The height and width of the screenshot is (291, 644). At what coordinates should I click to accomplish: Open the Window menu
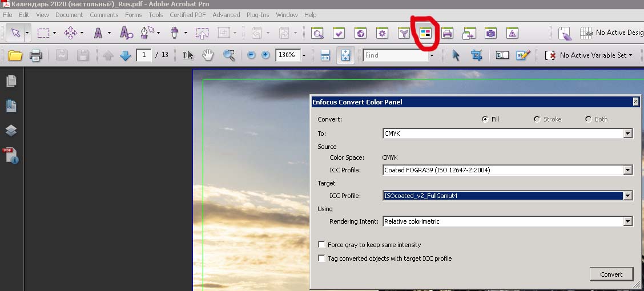pyautogui.click(x=287, y=15)
